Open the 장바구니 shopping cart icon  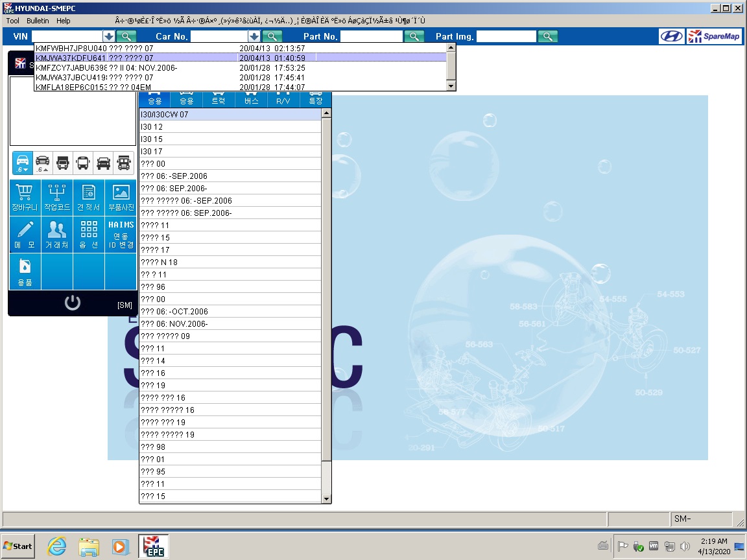(x=25, y=198)
